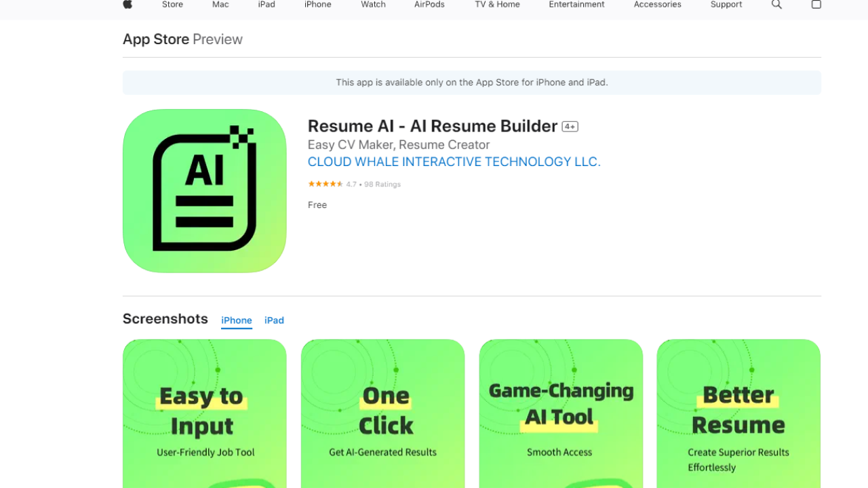
Task: Select the iPhone screenshots tab
Action: click(237, 321)
